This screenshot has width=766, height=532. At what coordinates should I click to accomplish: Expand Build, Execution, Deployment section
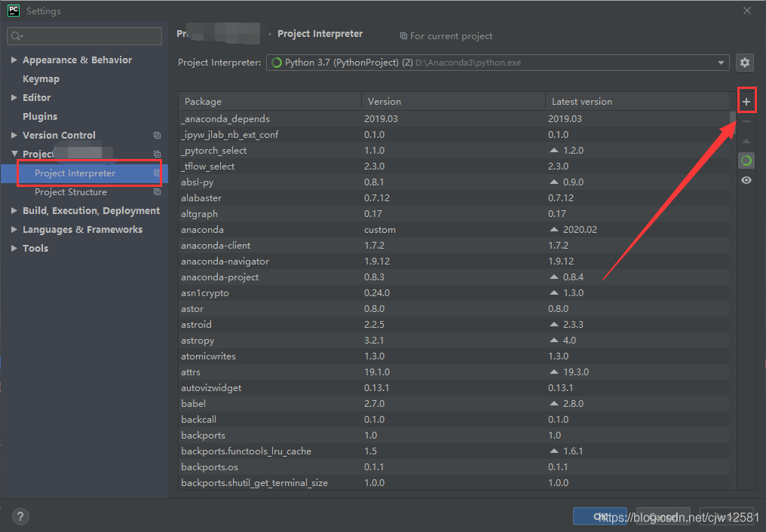14,210
